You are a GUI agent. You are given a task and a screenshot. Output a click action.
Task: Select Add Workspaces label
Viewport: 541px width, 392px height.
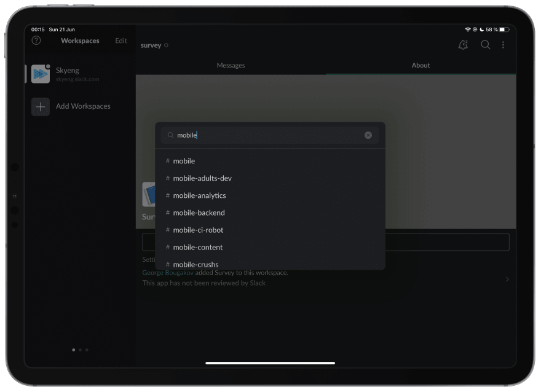(x=83, y=106)
